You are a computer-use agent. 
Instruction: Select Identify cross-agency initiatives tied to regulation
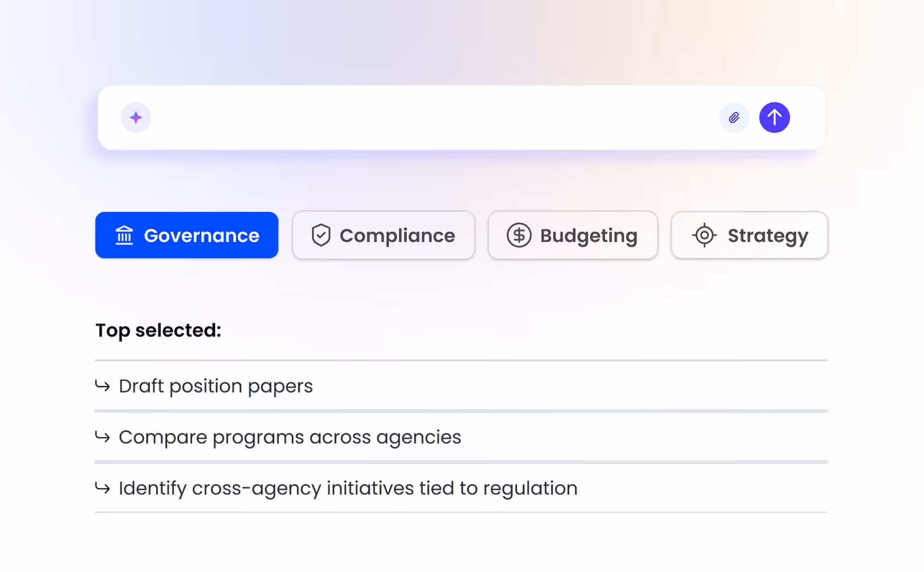click(x=348, y=488)
